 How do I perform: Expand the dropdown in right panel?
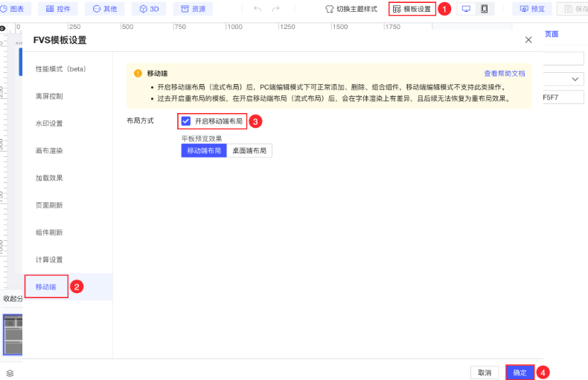coord(576,79)
